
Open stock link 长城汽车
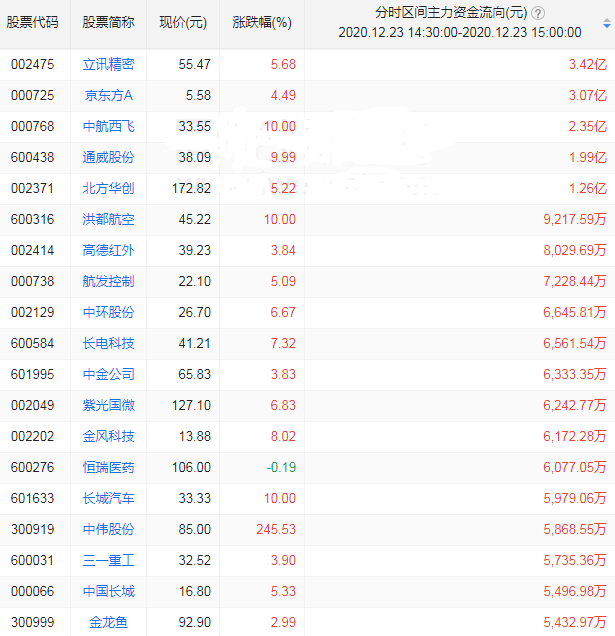pyautogui.click(x=108, y=498)
